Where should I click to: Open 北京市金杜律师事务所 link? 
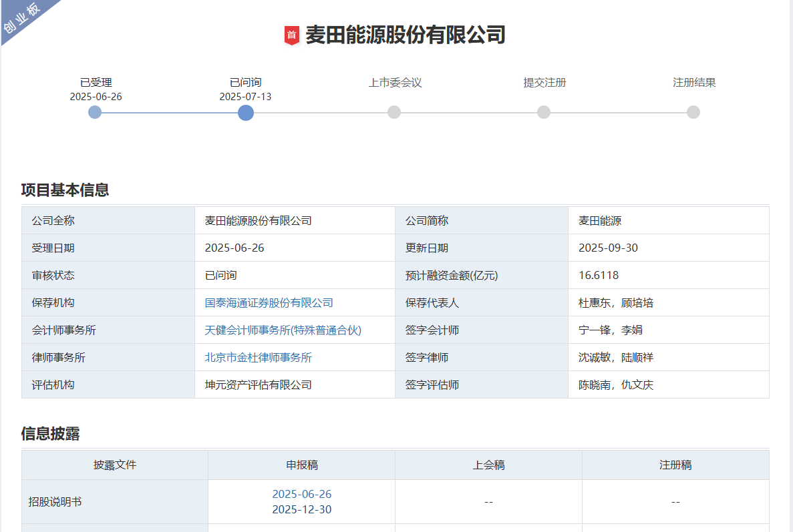pyautogui.click(x=258, y=357)
